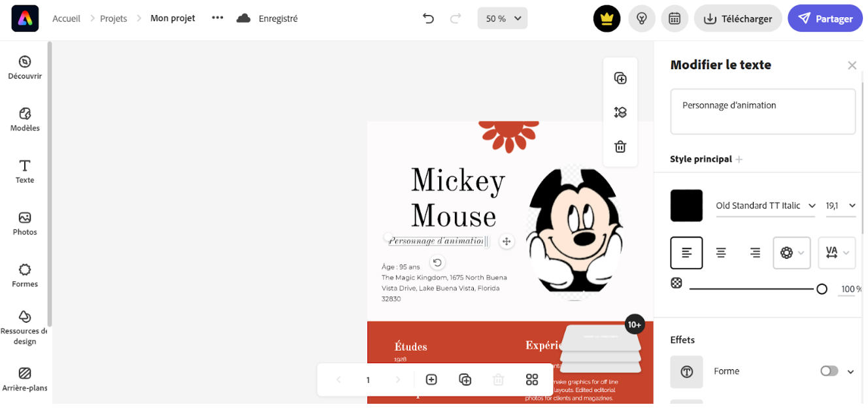Open the Old Standard TT Italic font dropdown

pyautogui.click(x=765, y=206)
